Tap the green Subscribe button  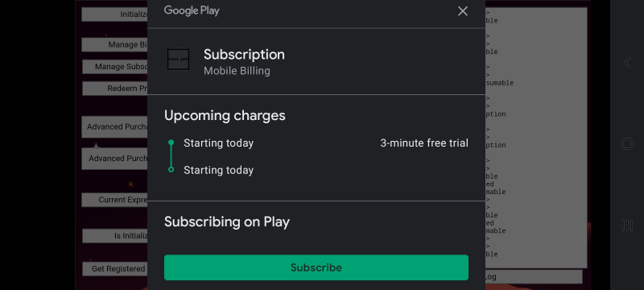316,267
